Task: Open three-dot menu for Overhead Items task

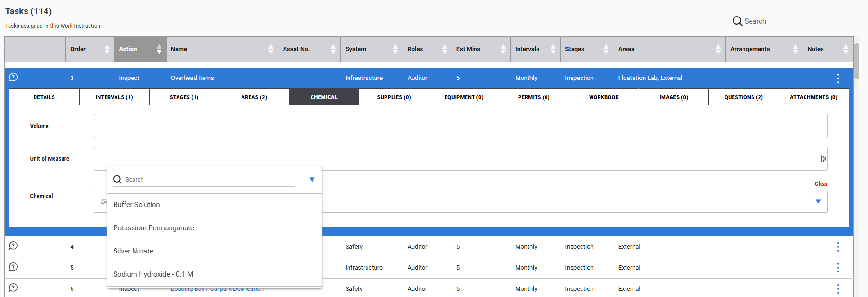Action: pyautogui.click(x=837, y=79)
